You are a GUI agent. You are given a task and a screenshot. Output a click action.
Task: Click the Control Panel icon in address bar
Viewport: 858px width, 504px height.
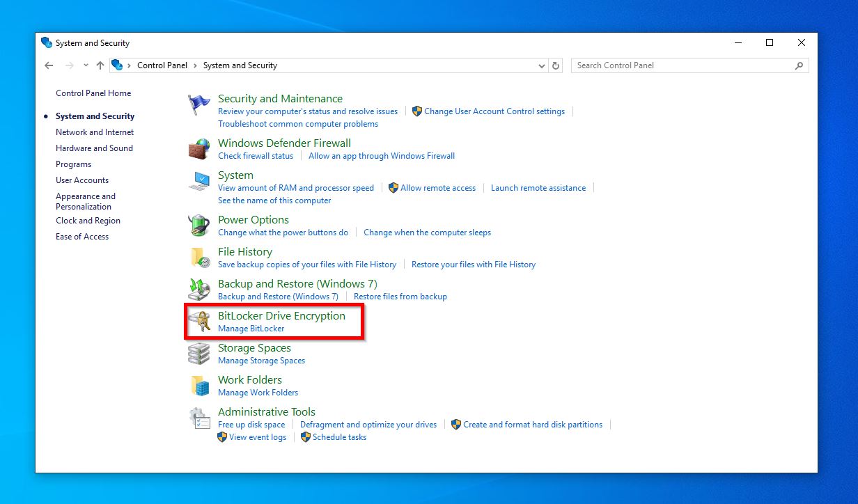coord(117,65)
